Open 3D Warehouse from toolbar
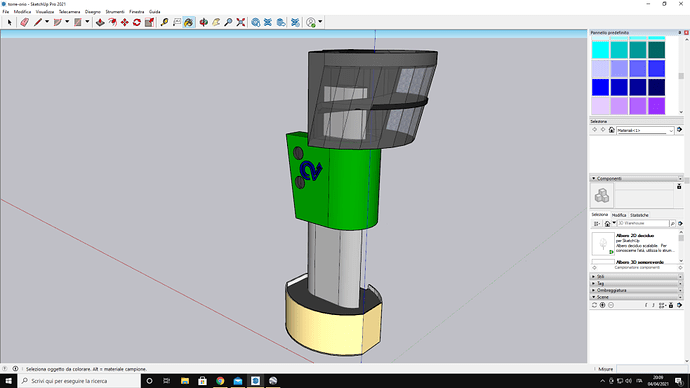The width and height of the screenshot is (690, 388). point(256,22)
